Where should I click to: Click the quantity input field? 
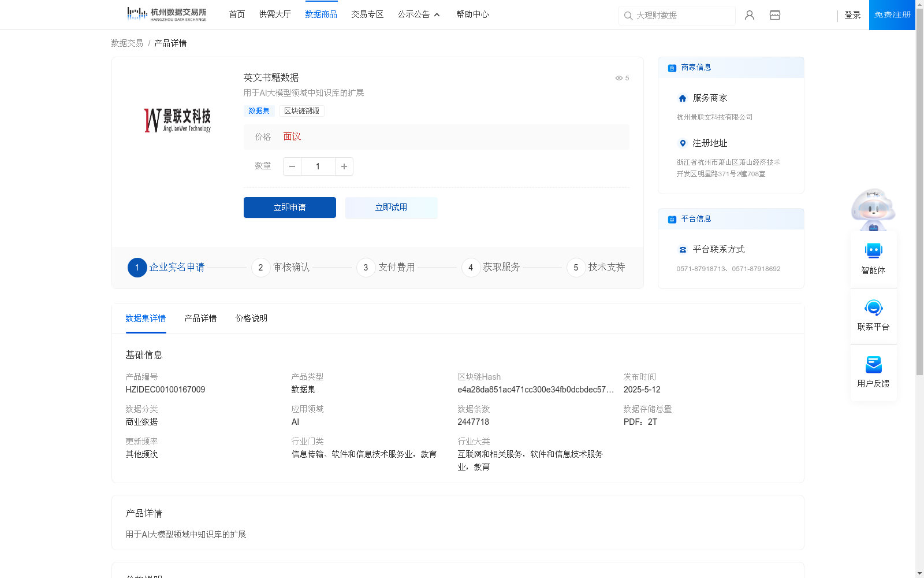coord(318,166)
